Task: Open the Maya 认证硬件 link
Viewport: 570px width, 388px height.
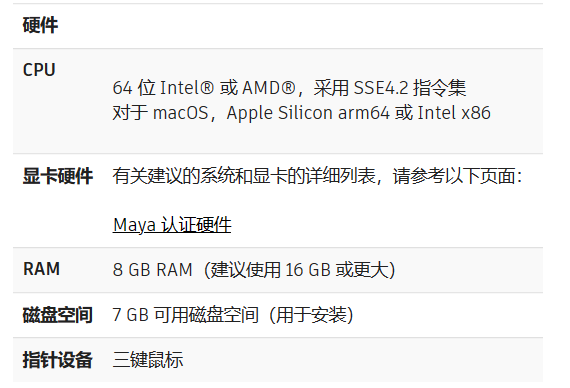Action: pyautogui.click(x=172, y=225)
